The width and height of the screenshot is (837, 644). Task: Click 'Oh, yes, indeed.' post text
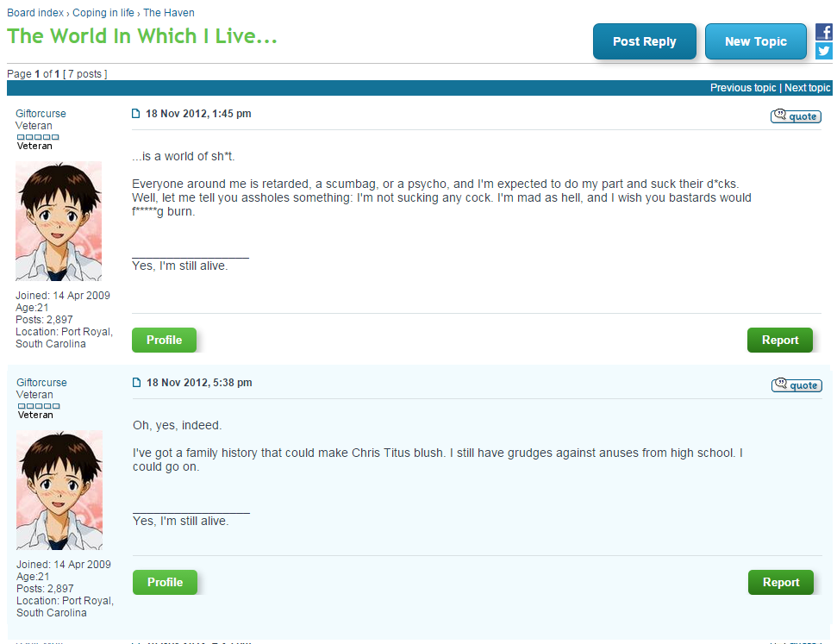[x=178, y=425]
